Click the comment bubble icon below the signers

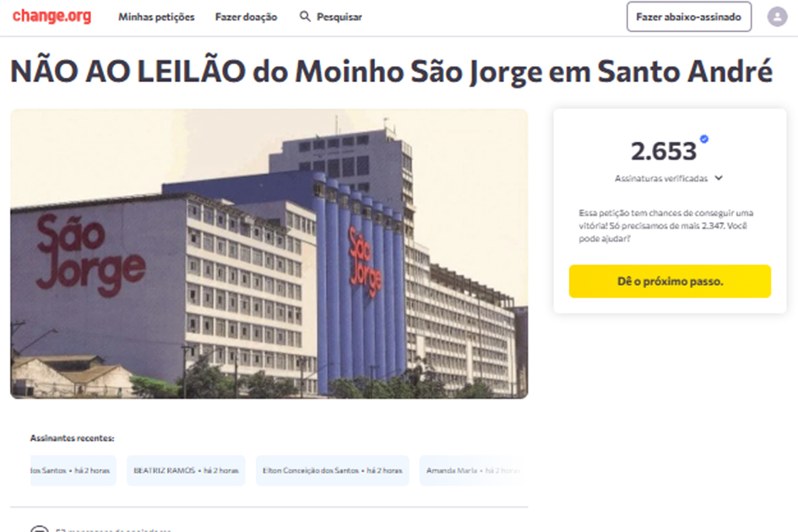(39, 529)
